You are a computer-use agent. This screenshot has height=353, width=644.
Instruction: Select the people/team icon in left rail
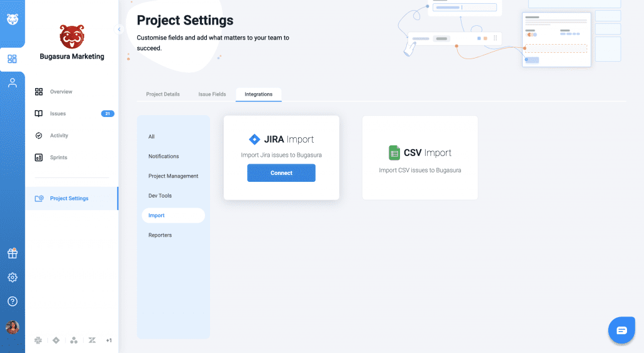(13, 83)
